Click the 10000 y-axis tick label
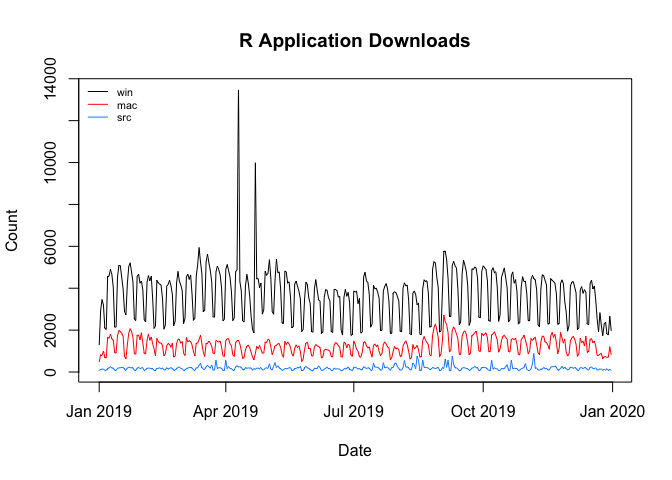672x480 pixels. (x=60, y=163)
